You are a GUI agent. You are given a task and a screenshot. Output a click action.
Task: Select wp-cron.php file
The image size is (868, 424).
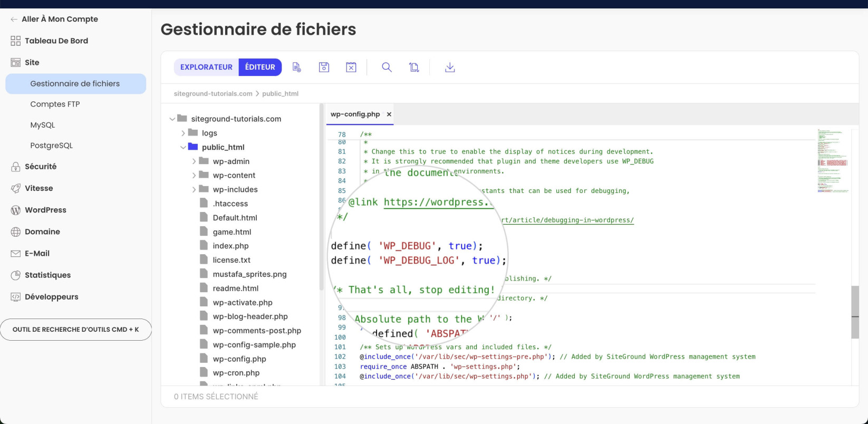tap(236, 373)
